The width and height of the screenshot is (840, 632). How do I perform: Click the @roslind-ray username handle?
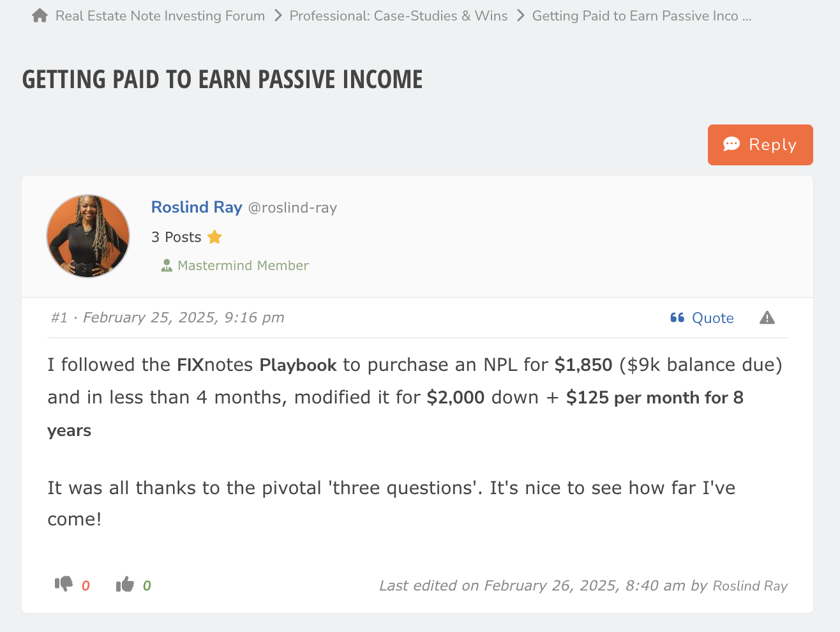(292, 207)
